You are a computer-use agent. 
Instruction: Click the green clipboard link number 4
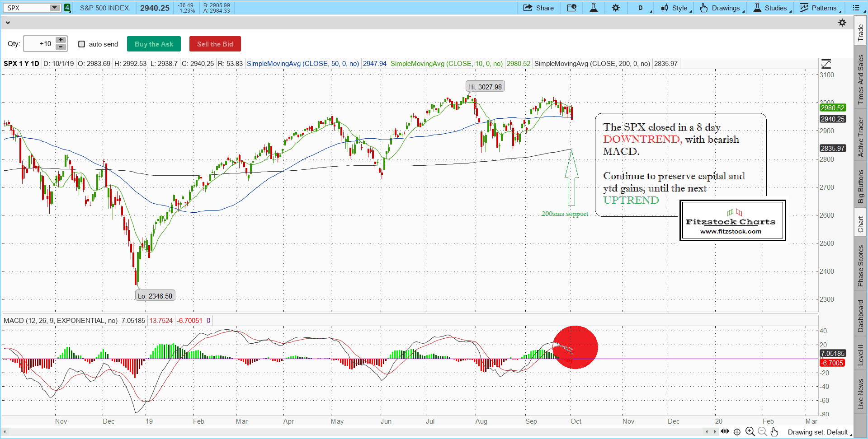pos(67,8)
